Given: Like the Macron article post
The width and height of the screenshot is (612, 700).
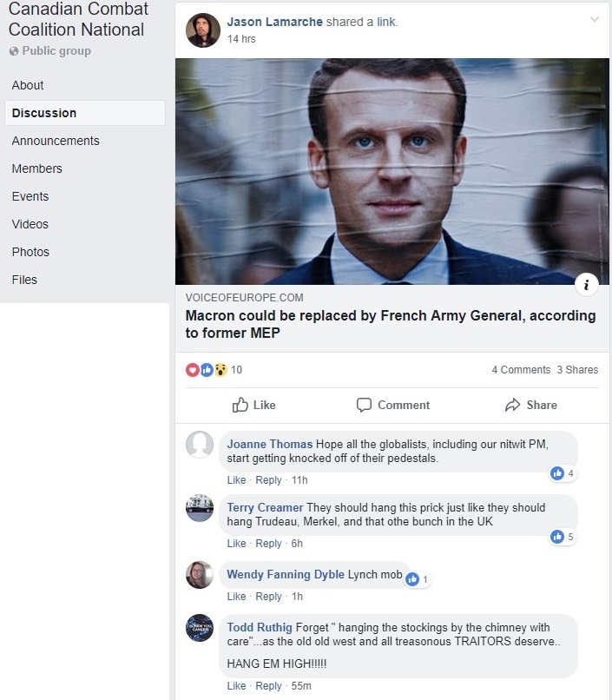Looking at the screenshot, I should [x=253, y=405].
